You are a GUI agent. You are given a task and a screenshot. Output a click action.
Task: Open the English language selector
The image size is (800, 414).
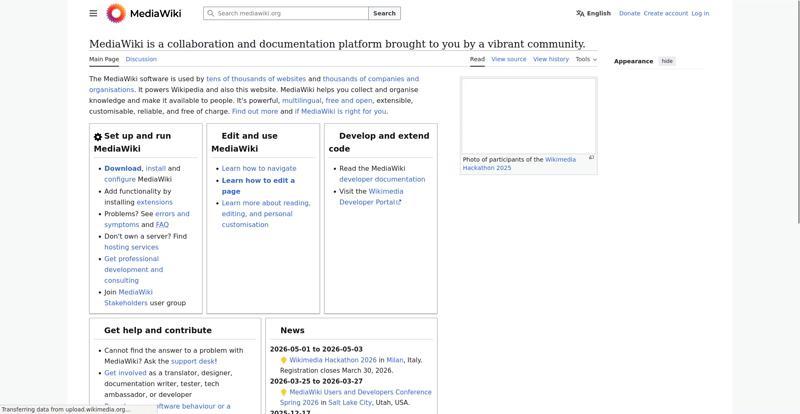[x=598, y=13]
